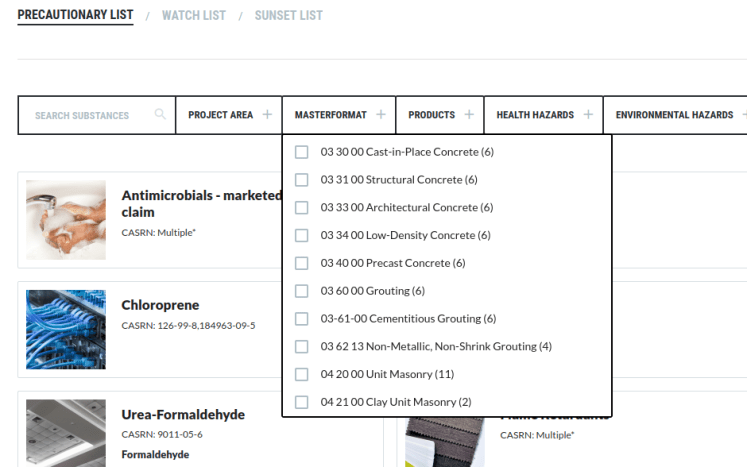Expand the Project Area filter dropdown

[x=221, y=115]
